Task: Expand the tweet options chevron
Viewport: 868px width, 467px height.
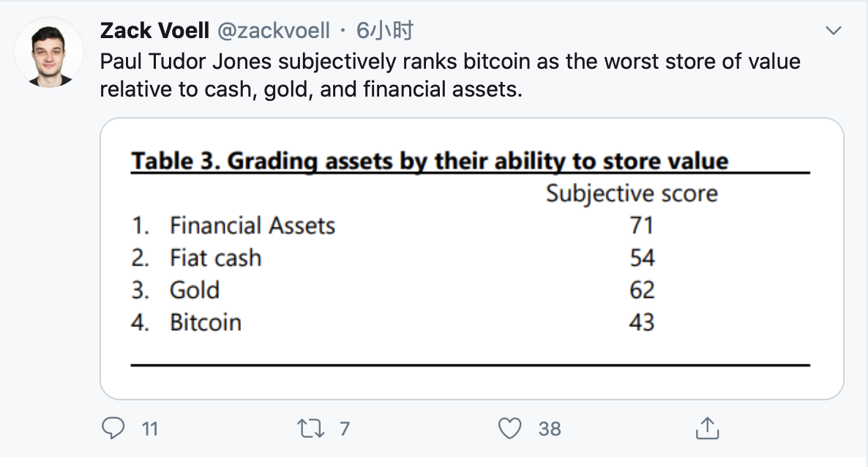Action: point(833,31)
